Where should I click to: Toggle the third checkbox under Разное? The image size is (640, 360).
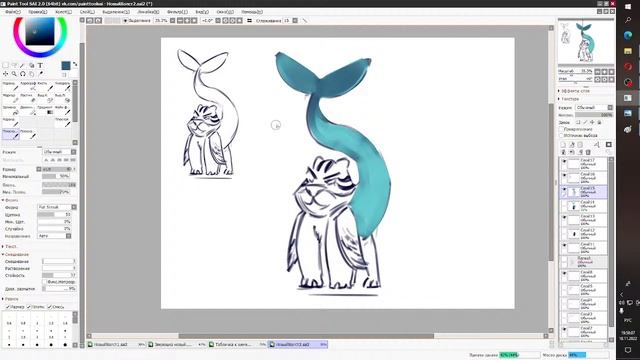click(x=49, y=307)
